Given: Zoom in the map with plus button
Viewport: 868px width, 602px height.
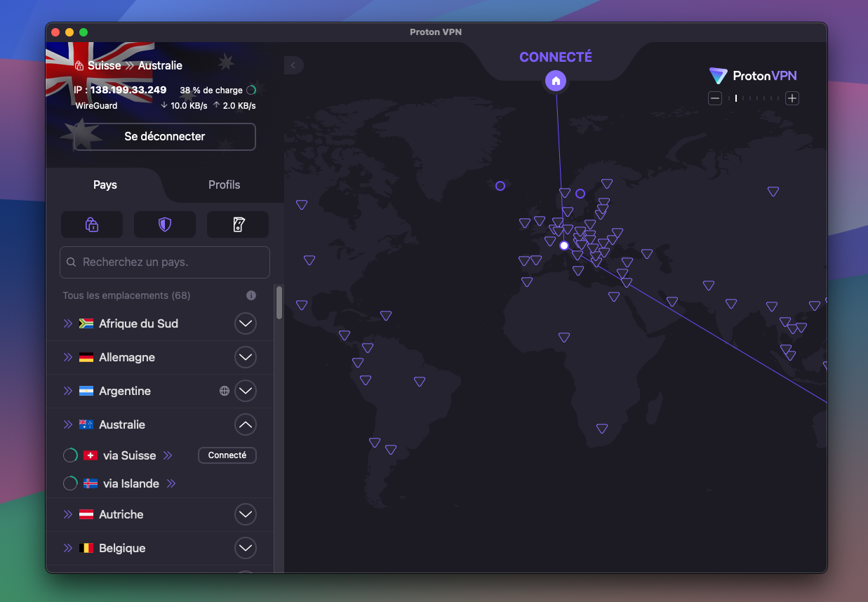Looking at the screenshot, I should coord(792,98).
